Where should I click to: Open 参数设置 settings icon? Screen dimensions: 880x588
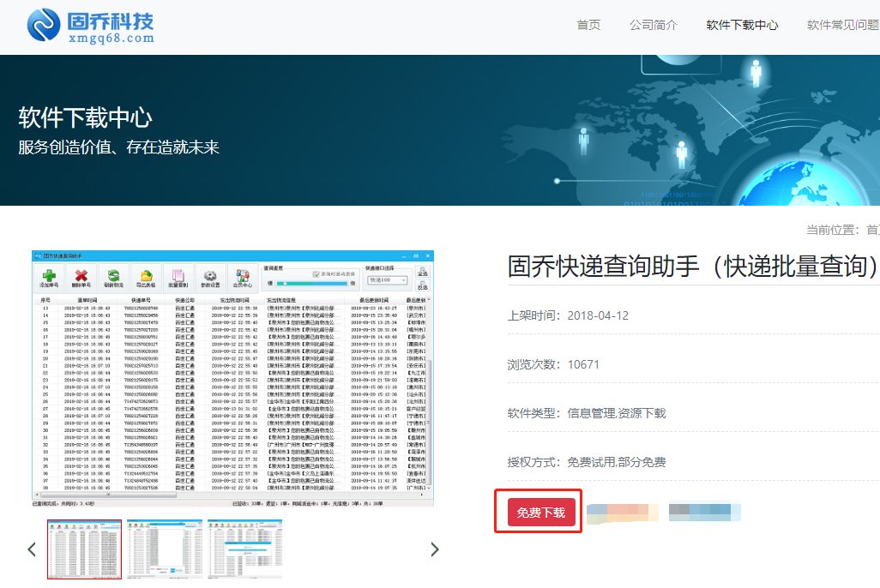[209, 275]
